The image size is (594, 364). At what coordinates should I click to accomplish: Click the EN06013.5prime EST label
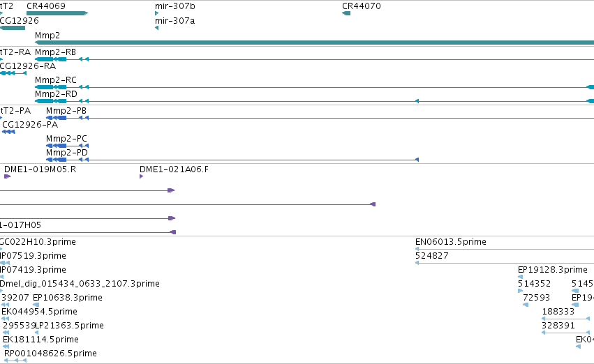click(451, 242)
